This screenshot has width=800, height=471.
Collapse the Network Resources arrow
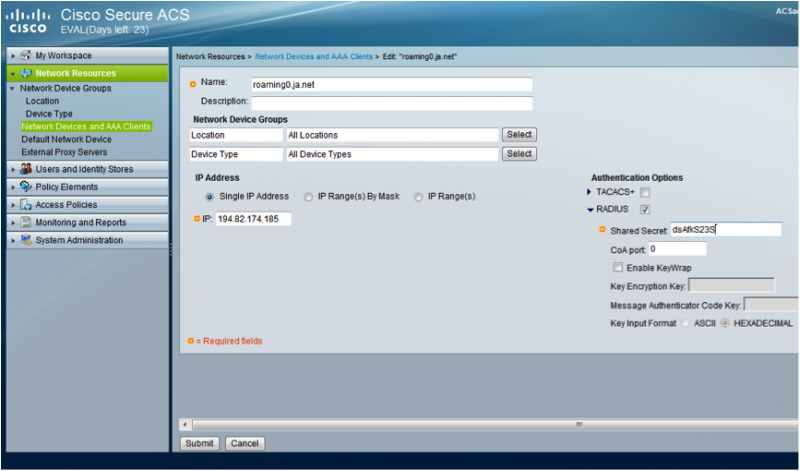pos(13,73)
